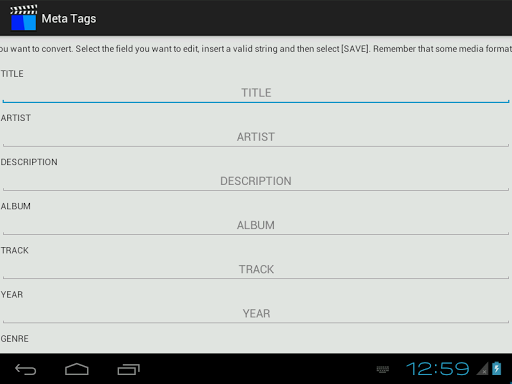Select the DESCRIPTION input field
The height and width of the screenshot is (384, 512).
pyautogui.click(x=256, y=181)
